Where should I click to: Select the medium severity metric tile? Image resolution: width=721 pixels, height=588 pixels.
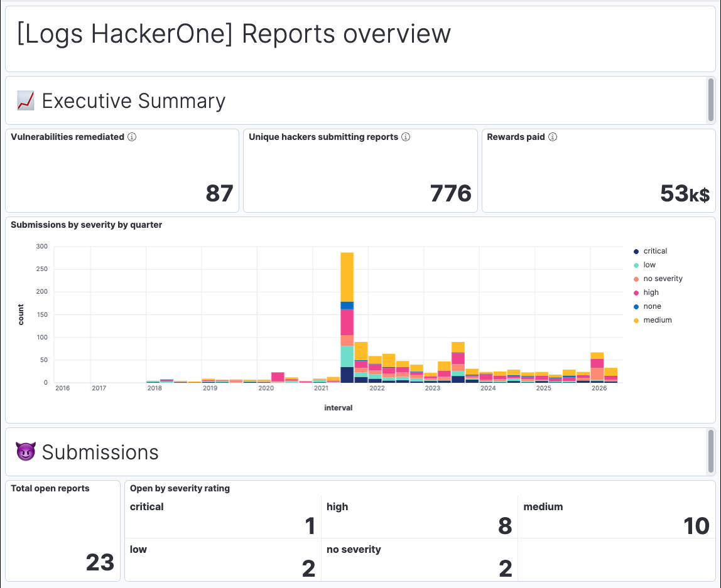click(x=617, y=517)
